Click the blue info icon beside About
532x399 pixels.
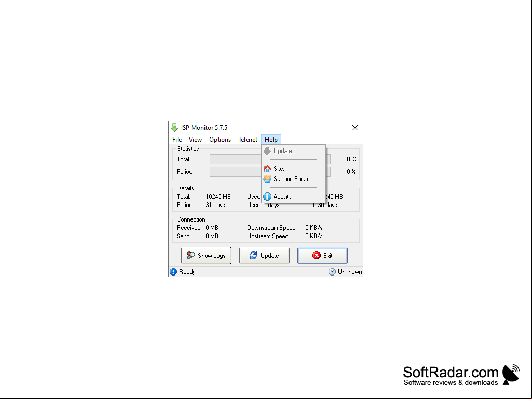(x=267, y=197)
